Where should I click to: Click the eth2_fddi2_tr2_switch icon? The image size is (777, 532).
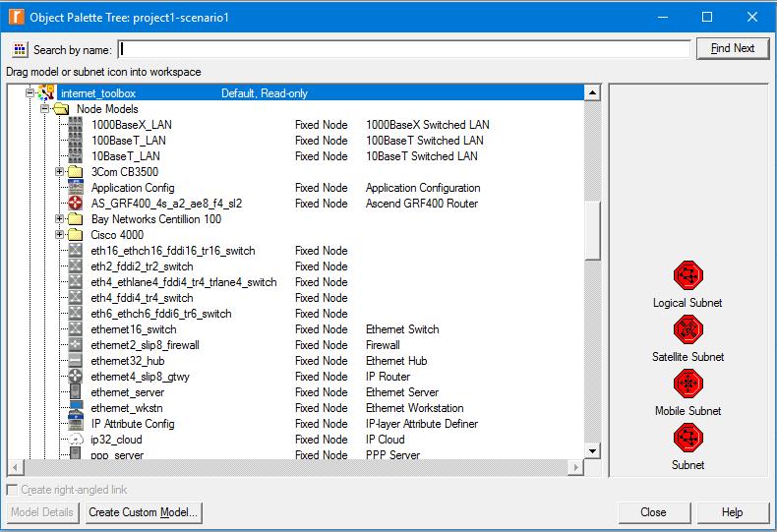pos(76,266)
